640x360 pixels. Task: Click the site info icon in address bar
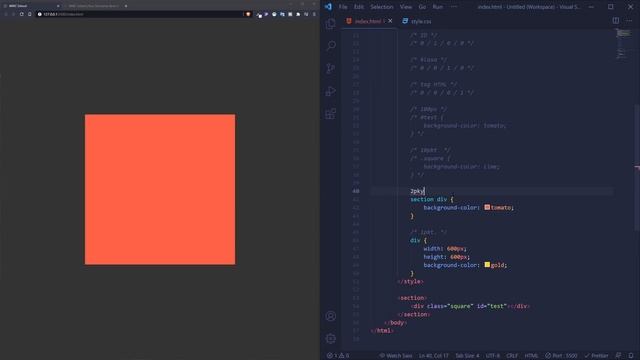[x=40, y=14]
